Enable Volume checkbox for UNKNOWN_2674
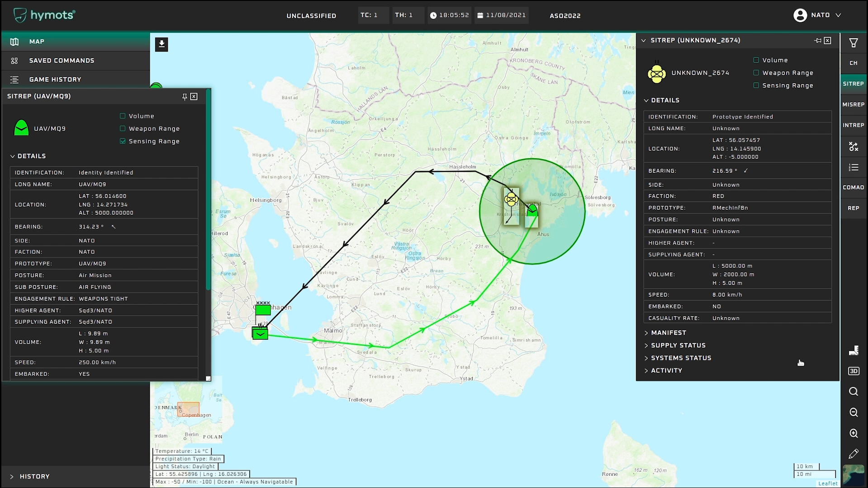 pos(756,60)
